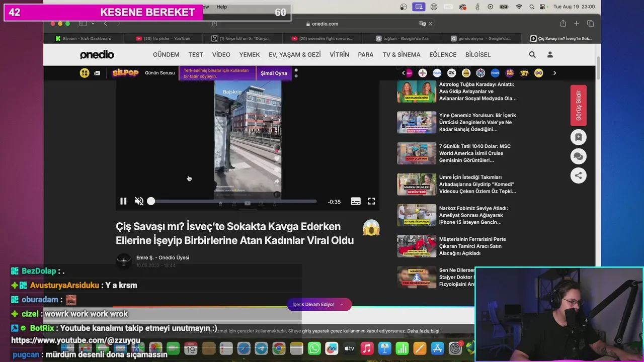Open Telegram from the Dock
644x362 pixels.
click(261, 348)
